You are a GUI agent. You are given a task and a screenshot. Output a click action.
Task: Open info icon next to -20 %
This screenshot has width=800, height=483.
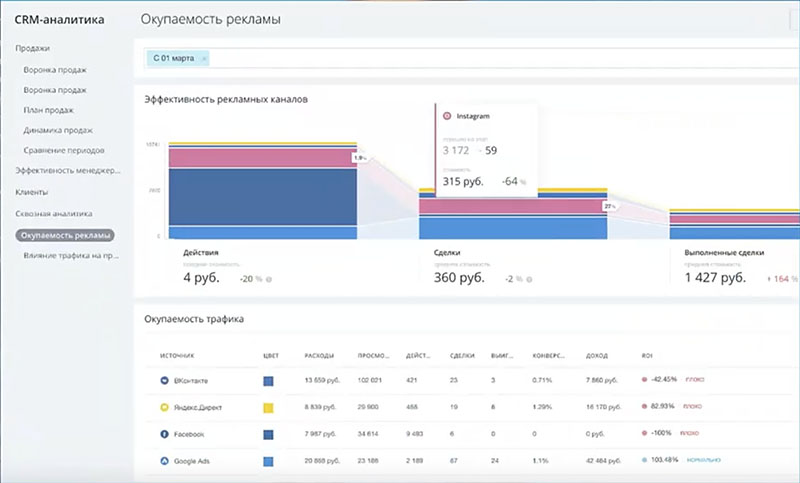tap(269, 279)
